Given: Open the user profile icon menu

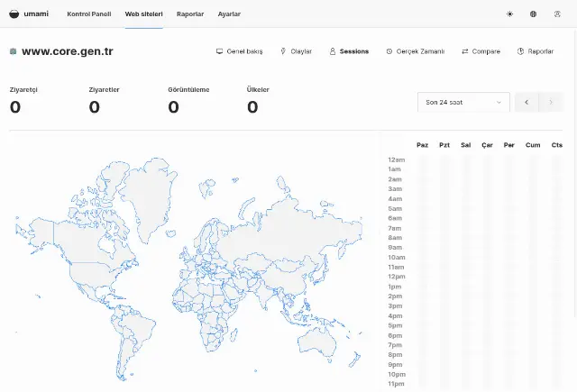Looking at the screenshot, I should click(557, 14).
